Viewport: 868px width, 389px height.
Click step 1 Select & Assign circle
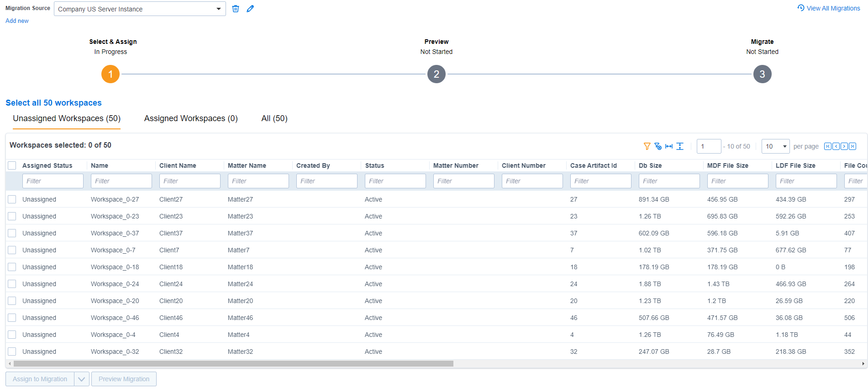(x=110, y=74)
